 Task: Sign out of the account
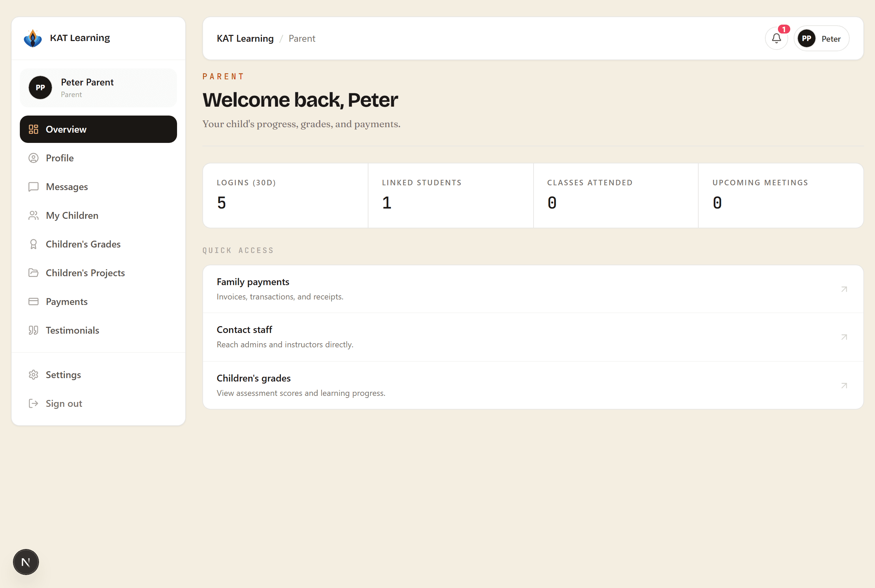[98, 403]
